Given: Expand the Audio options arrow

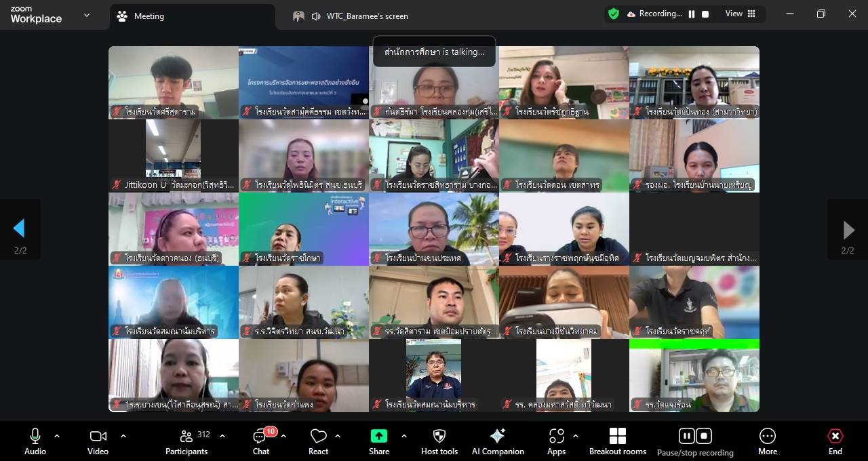Looking at the screenshot, I should click(x=57, y=436).
